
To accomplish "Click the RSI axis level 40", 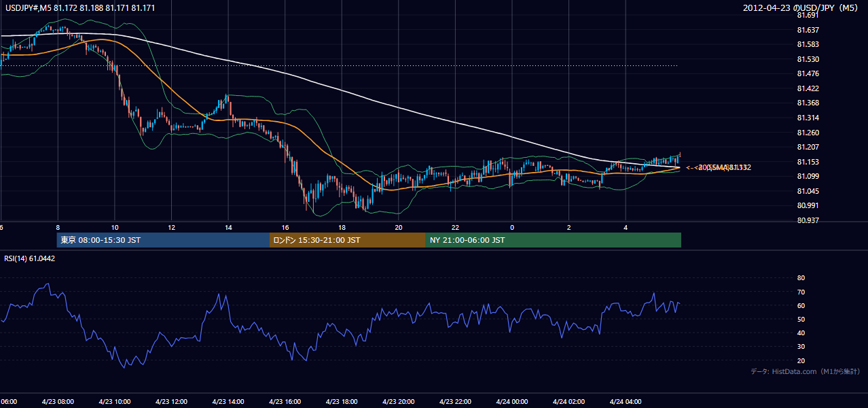I will (801, 333).
